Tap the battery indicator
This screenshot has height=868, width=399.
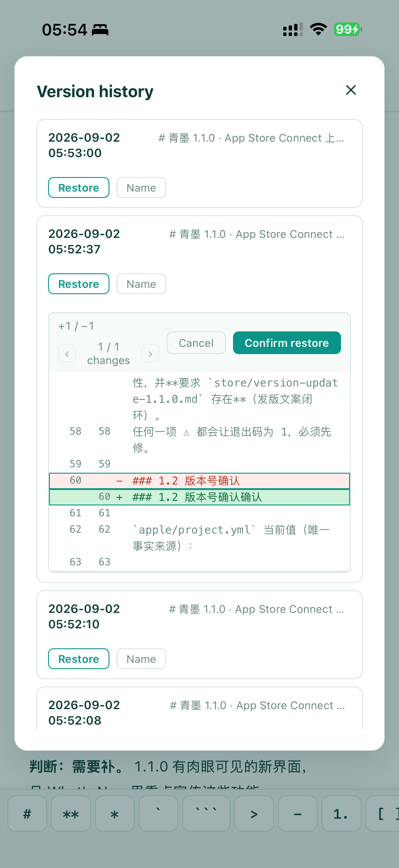(x=348, y=29)
